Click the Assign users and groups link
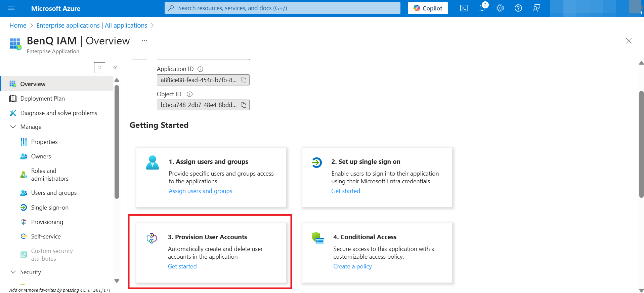 pyautogui.click(x=200, y=191)
